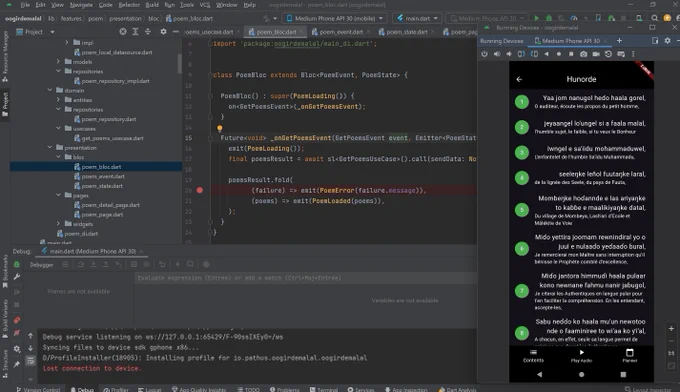This screenshot has width=680, height=392.
Task: Collapse the domain folder
Action: 50,90
